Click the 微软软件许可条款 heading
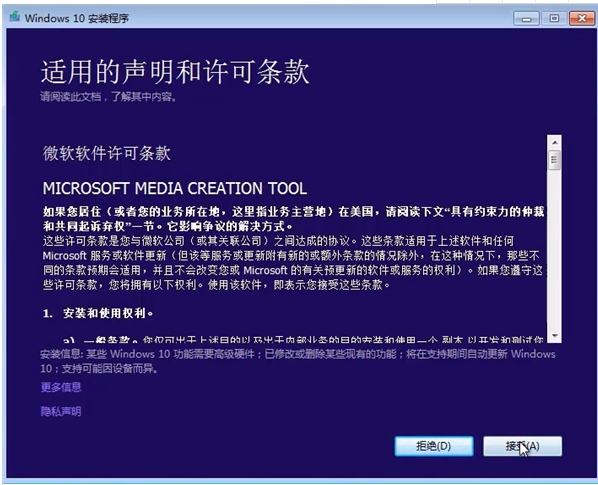 [107, 153]
